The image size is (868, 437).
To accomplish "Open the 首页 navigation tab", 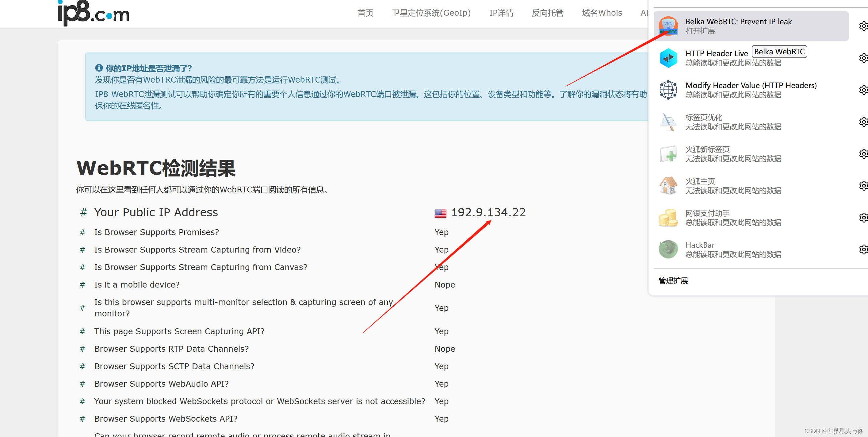I will coord(365,13).
